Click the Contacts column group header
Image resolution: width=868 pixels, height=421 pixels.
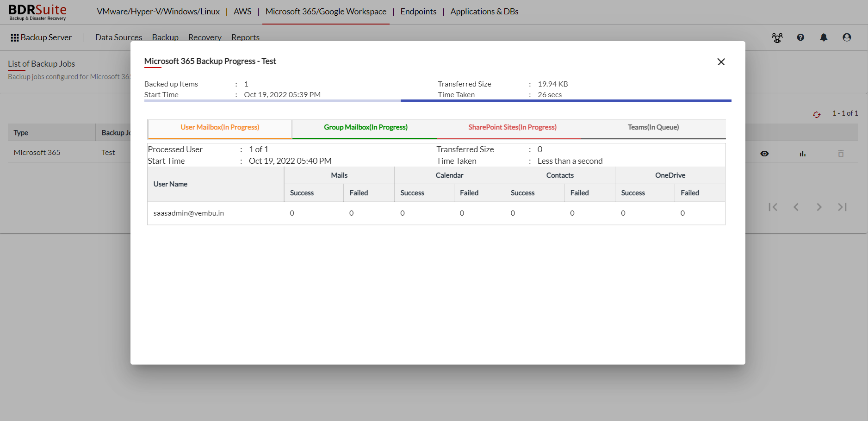tap(560, 175)
